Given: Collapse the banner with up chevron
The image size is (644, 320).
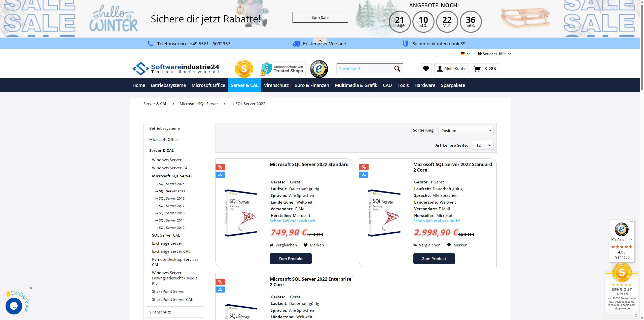Looking at the screenshot, I should 320,41.
